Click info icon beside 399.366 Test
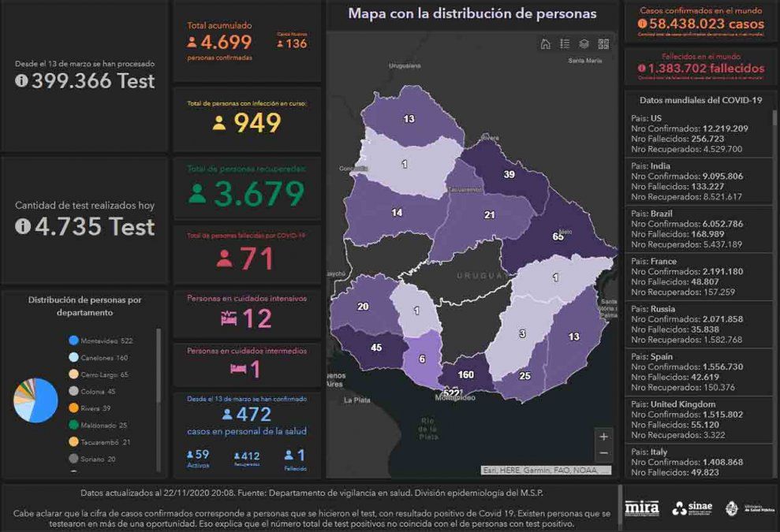The width and height of the screenshot is (780, 532). click(x=21, y=80)
